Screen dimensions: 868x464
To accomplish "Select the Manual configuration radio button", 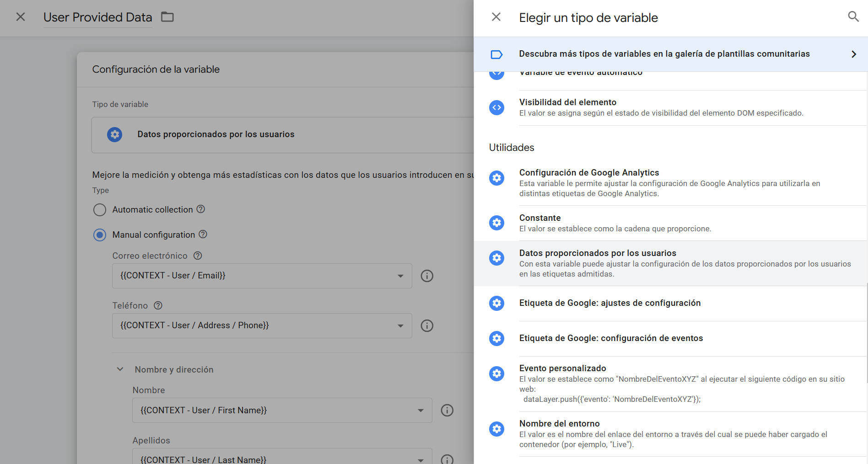I will [100, 235].
